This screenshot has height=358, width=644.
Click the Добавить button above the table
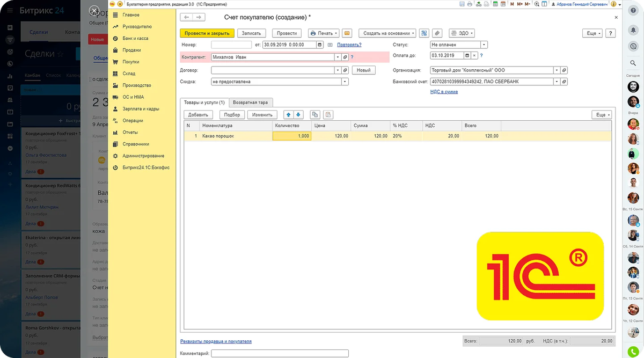[198, 115]
